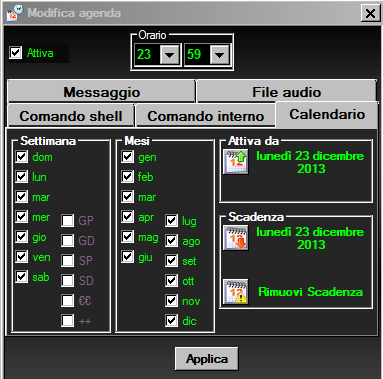Toggle the gio weekday checkbox
This screenshot has height=379, width=383.
22,237
